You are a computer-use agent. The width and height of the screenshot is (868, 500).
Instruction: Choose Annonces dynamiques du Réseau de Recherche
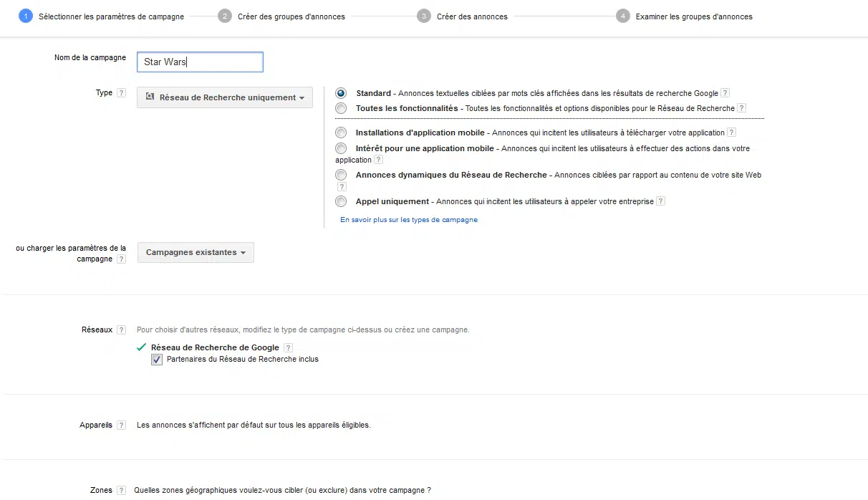(341, 175)
